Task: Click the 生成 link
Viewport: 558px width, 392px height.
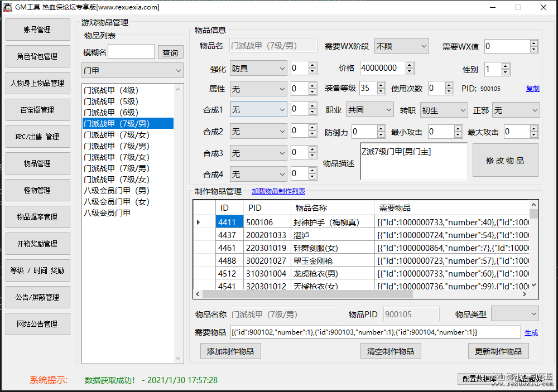Action: click(x=531, y=332)
